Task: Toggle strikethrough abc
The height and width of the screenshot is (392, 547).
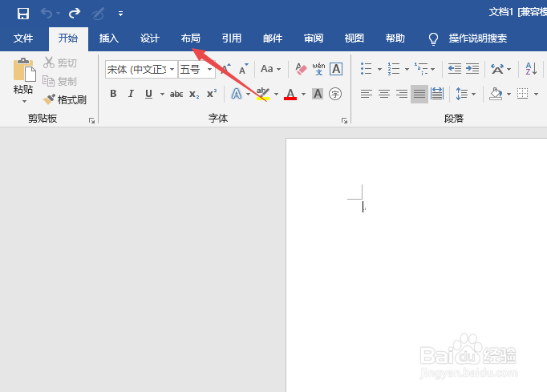Action: coord(176,94)
